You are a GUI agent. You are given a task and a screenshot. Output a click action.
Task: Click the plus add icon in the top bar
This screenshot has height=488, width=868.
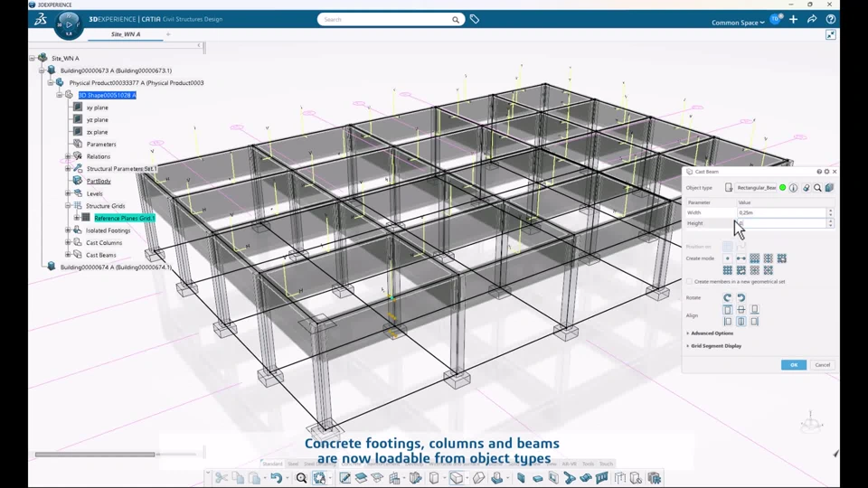point(793,19)
